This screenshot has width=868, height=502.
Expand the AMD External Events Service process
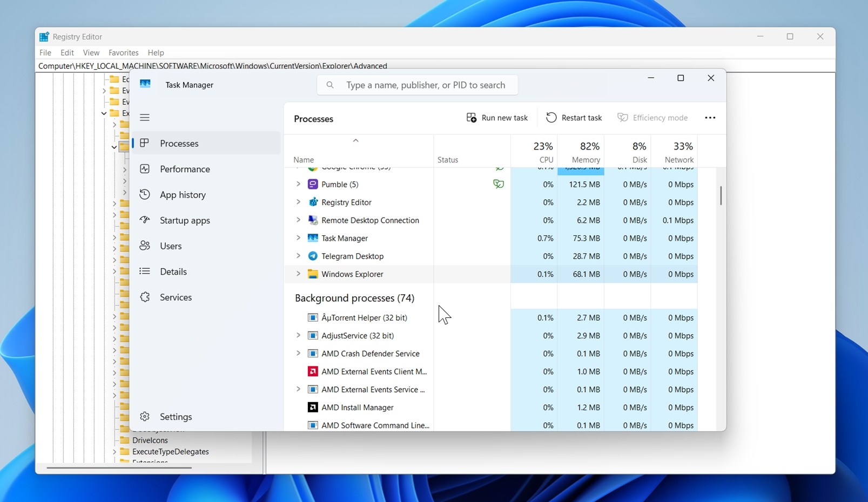[x=298, y=389]
